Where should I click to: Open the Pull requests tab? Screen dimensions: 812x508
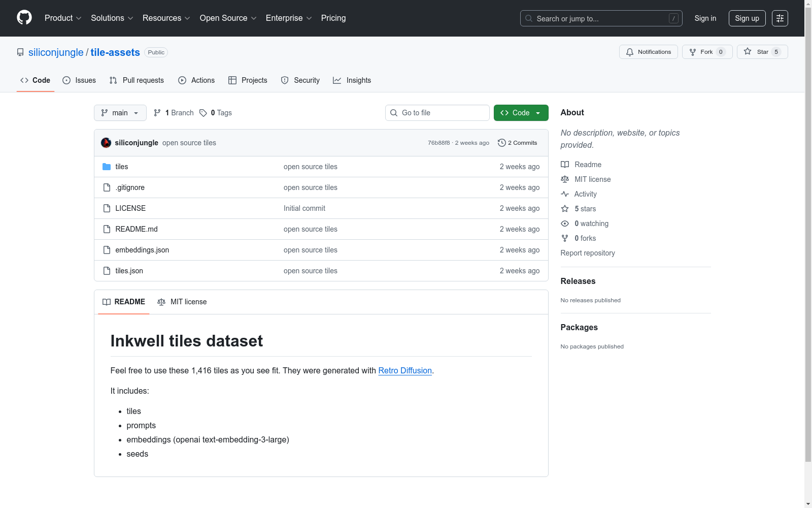[x=137, y=80]
